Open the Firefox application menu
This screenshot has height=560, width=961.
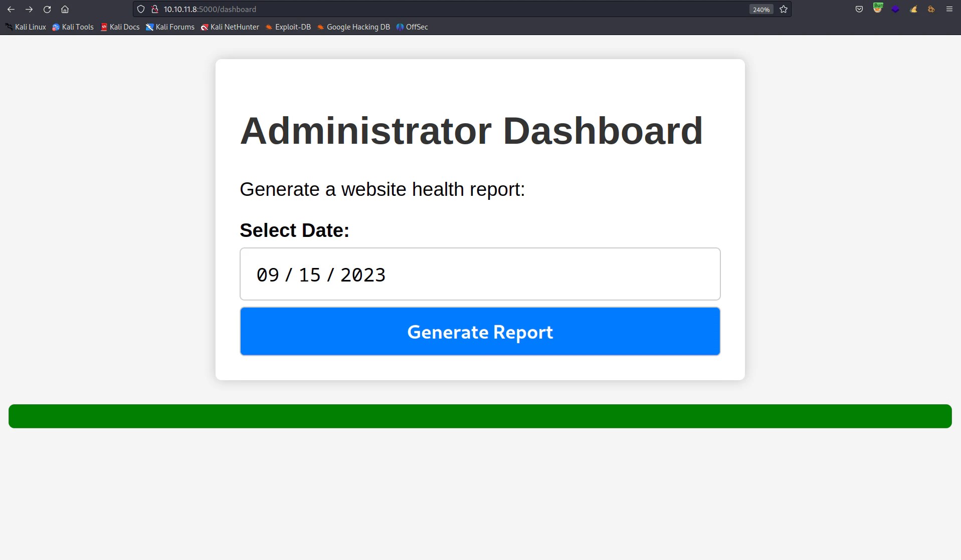tap(949, 9)
